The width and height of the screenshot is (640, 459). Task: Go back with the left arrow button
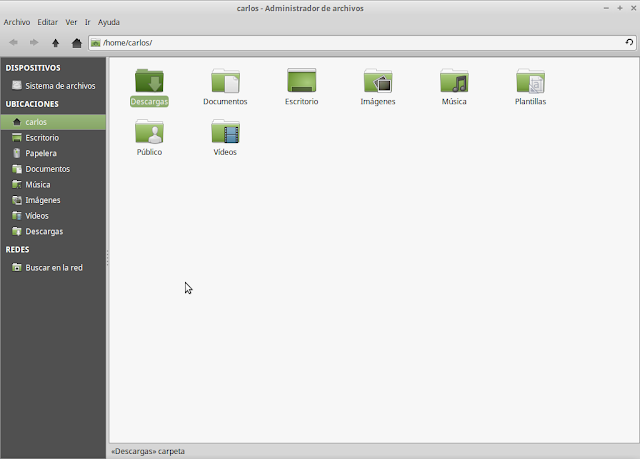[13, 42]
